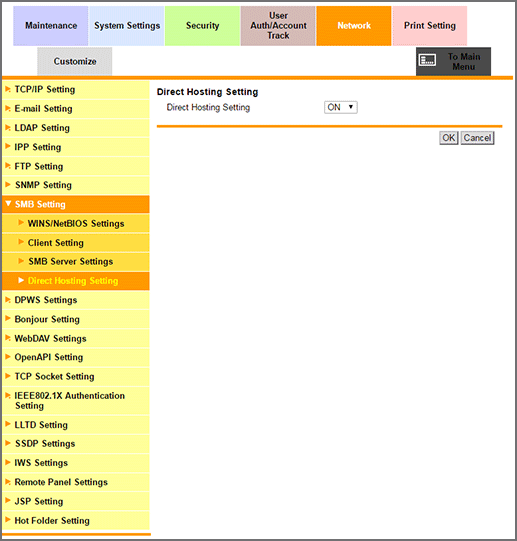
Task: Click arrow icon beside Hot Folder Setting
Action: tap(8, 520)
